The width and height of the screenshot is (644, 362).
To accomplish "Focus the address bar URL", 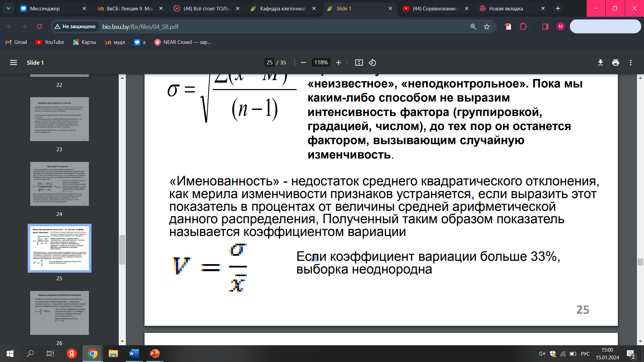I will coord(140,26).
